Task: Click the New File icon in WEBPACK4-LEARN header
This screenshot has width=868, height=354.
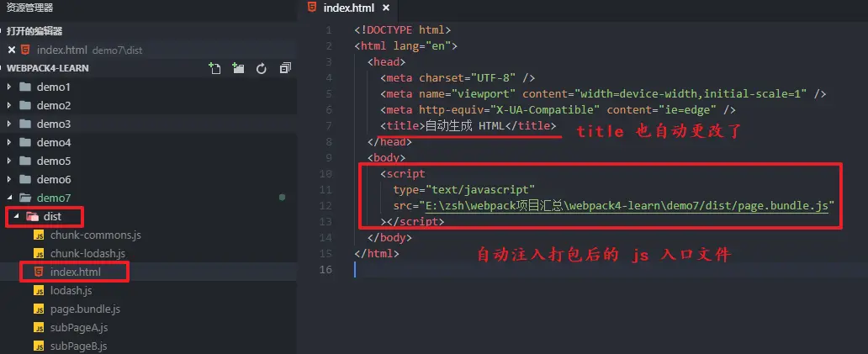Action: (214, 68)
